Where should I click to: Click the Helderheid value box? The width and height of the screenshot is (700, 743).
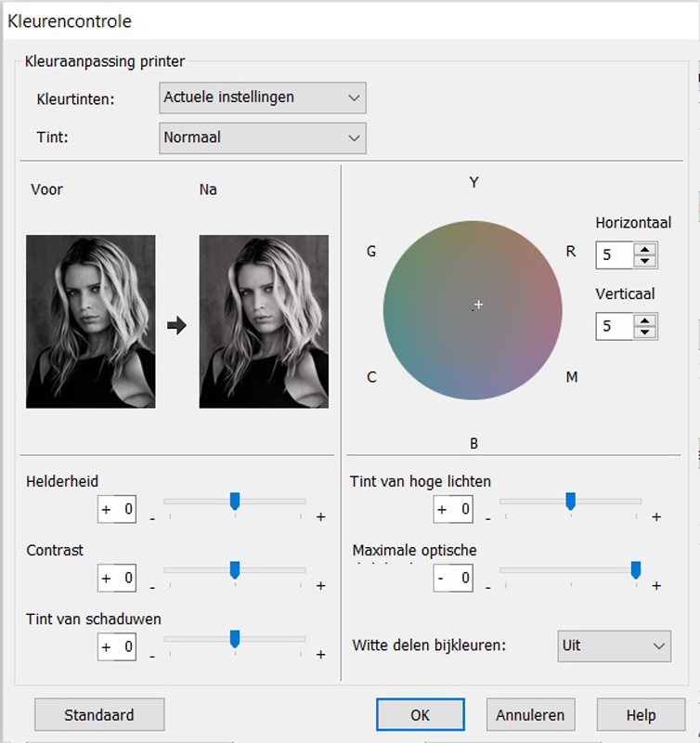tap(117, 509)
